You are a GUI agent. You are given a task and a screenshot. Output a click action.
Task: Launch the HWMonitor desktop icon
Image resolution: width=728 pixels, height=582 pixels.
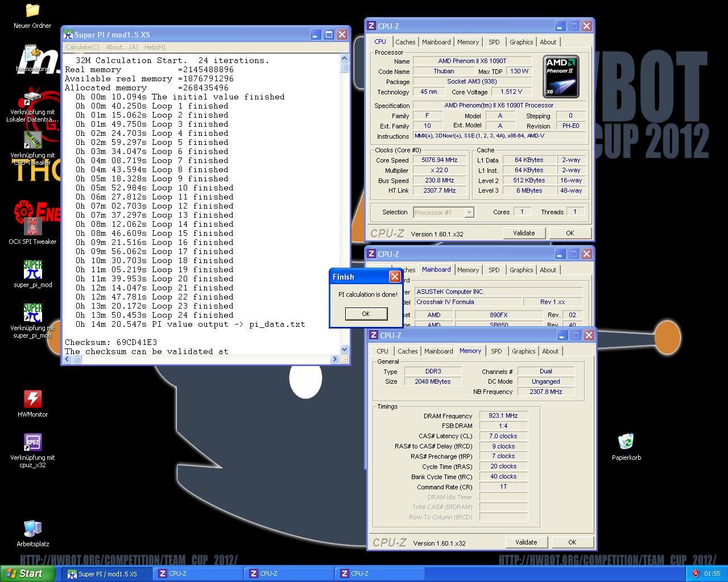[32, 399]
